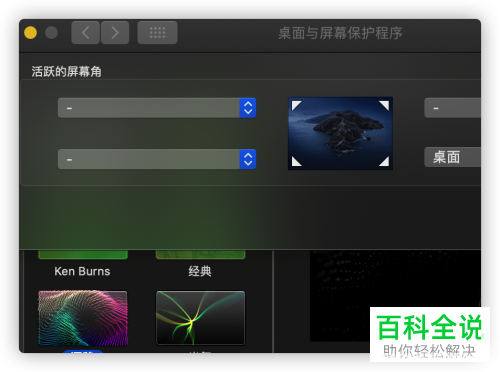Go back with the left arrow button

coord(85,33)
